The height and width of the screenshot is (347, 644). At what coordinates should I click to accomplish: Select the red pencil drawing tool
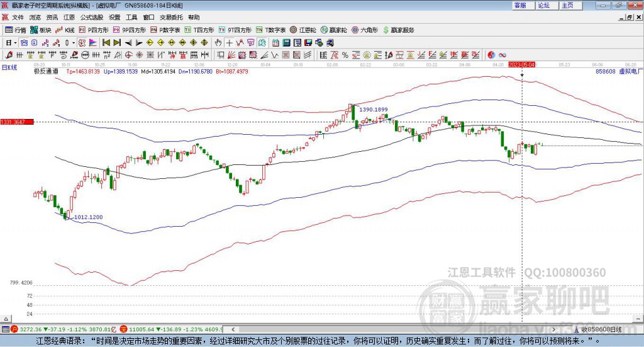click(9, 55)
